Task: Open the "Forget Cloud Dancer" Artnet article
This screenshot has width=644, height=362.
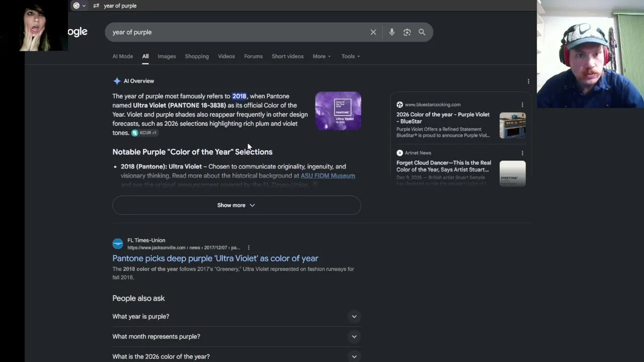Action: pos(444,166)
